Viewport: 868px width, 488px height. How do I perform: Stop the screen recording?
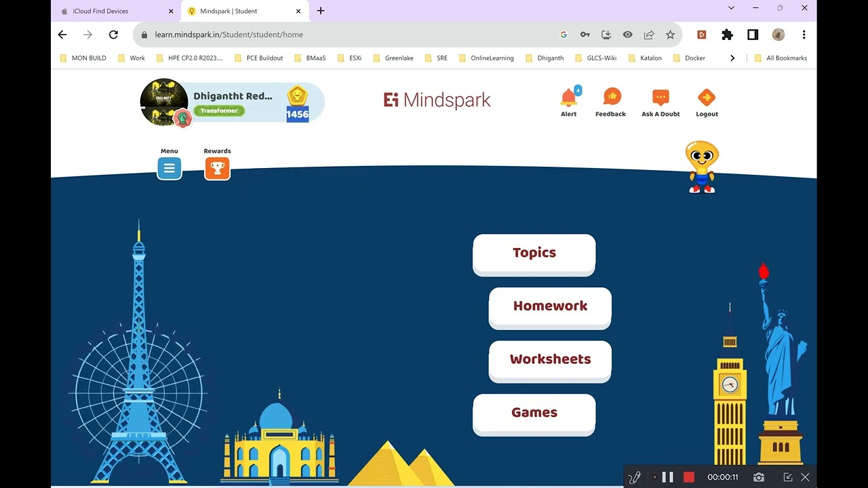click(689, 477)
